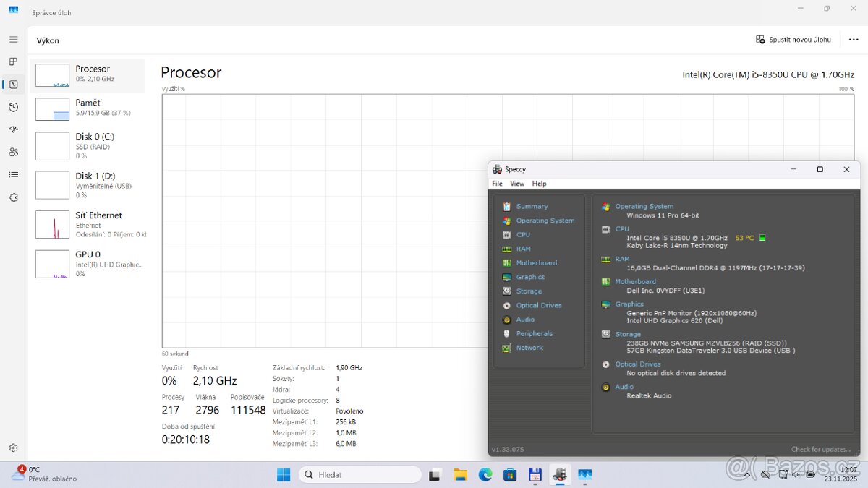Expand hidden icons in the system tray
This screenshot has width=868, height=488.
click(x=746, y=475)
